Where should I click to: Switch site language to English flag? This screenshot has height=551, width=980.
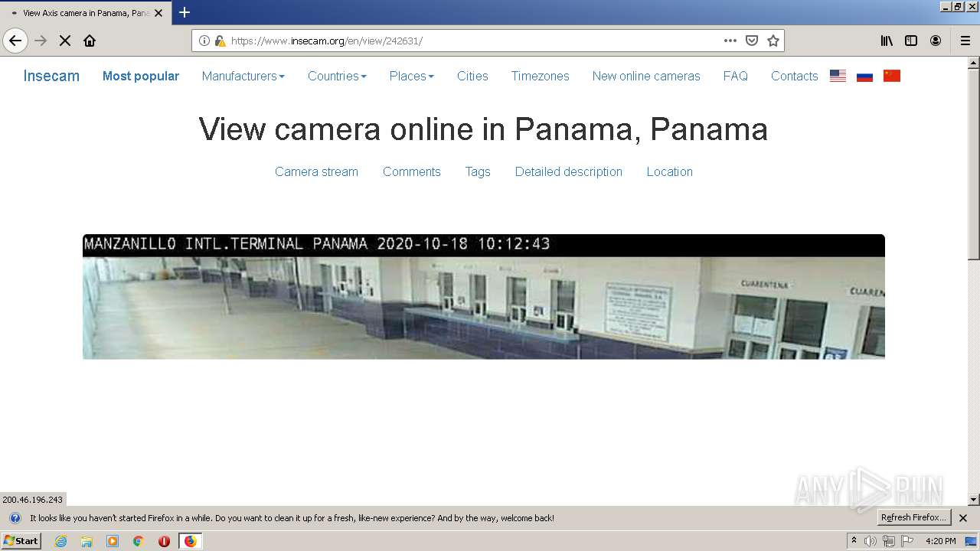point(838,76)
